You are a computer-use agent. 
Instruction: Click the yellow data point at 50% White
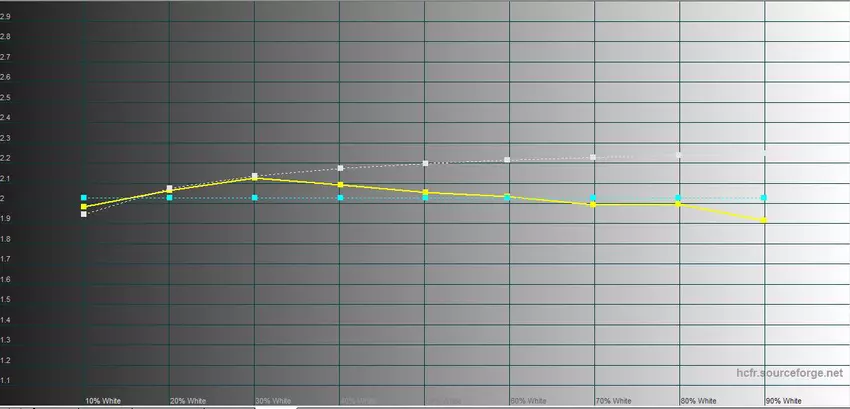tap(425, 192)
